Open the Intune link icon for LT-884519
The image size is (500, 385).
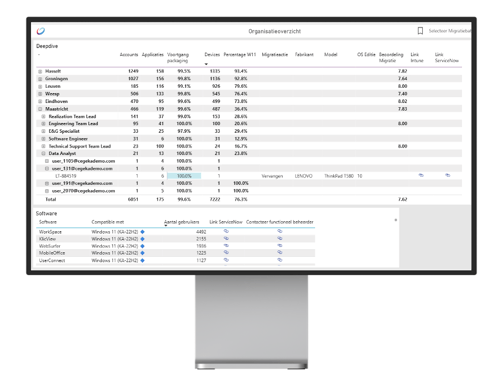click(421, 175)
